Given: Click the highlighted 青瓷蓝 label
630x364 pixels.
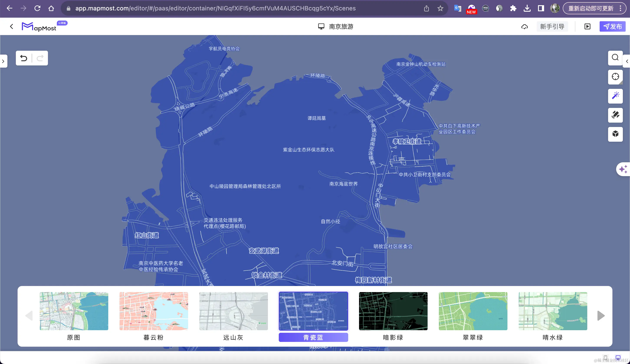Looking at the screenshot, I should coord(313,337).
